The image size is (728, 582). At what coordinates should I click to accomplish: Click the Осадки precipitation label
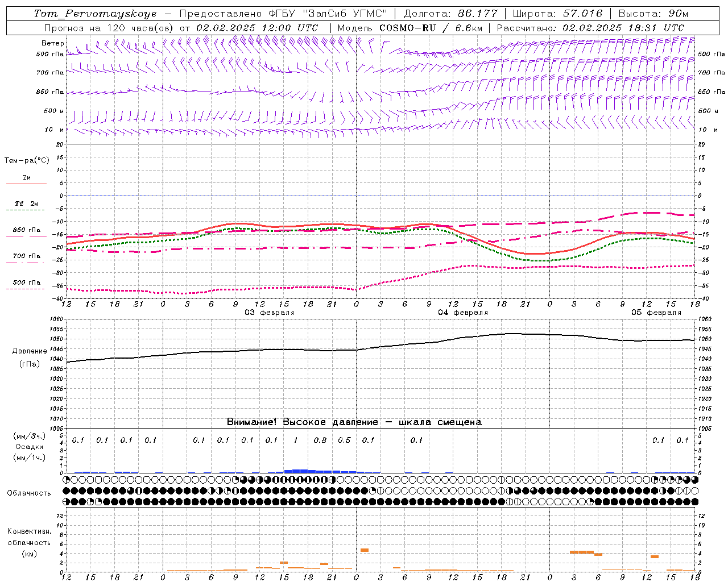(30, 447)
